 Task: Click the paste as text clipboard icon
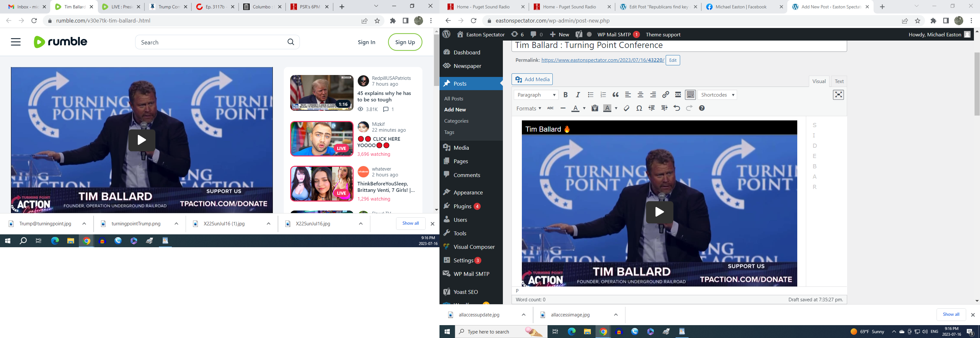[595, 108]
